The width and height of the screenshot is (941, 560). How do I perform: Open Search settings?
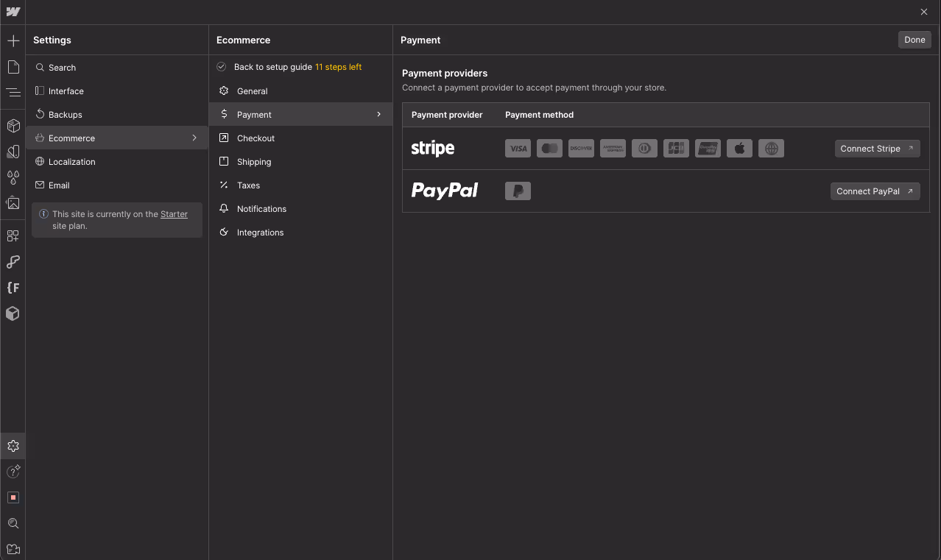click(x=117, y=68)
